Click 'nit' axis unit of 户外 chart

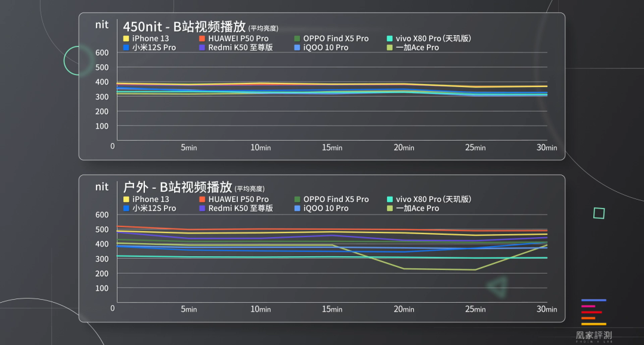click(x=102, y=187)
